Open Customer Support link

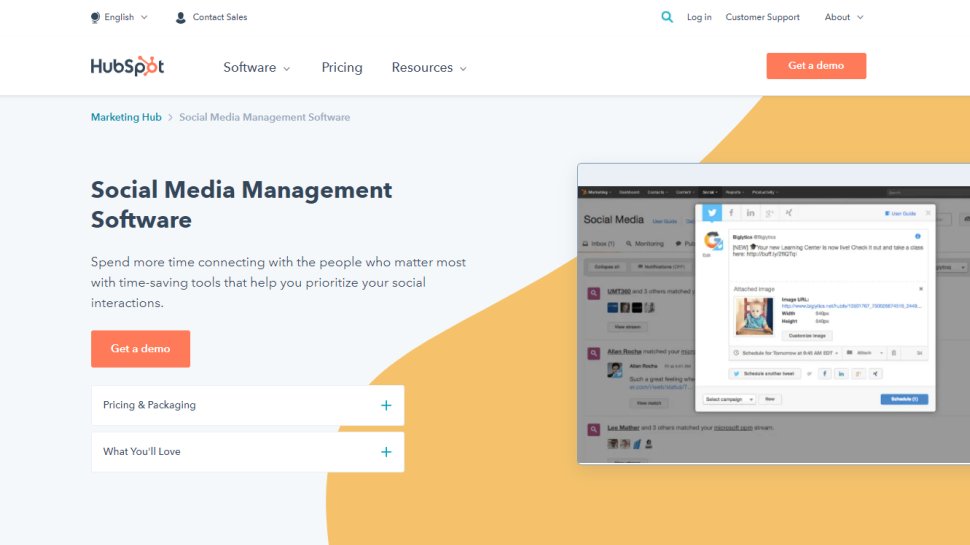point(762,17)
